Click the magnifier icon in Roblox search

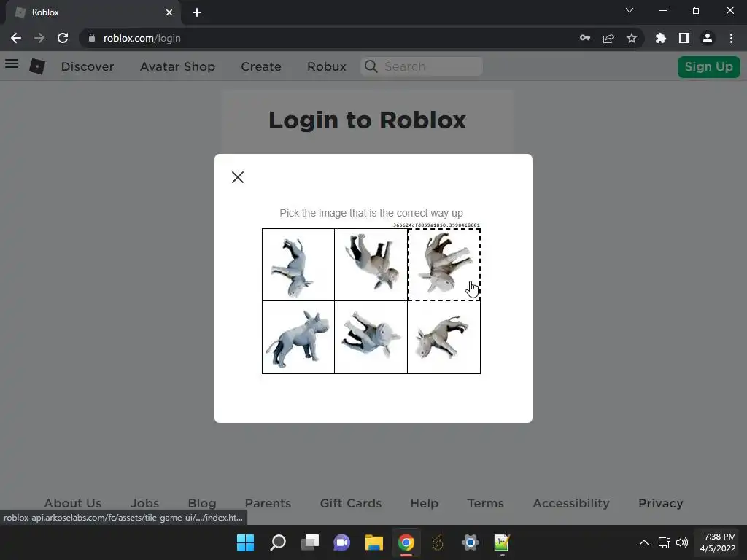click(371, 66)
